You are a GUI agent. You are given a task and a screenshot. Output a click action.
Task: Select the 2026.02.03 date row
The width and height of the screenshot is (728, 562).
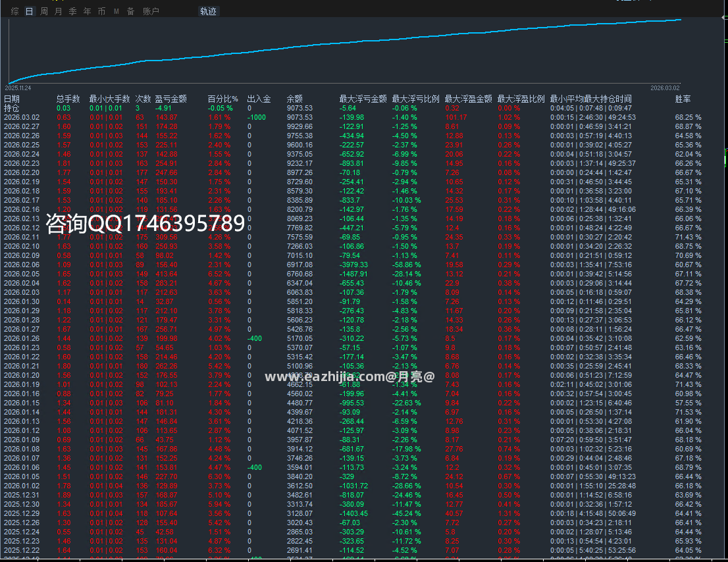point(22,292)
